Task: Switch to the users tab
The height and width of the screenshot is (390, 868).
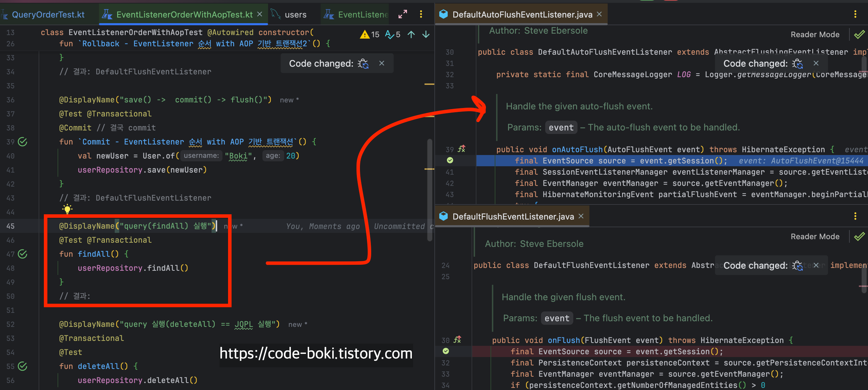Action: pos(295,14)
